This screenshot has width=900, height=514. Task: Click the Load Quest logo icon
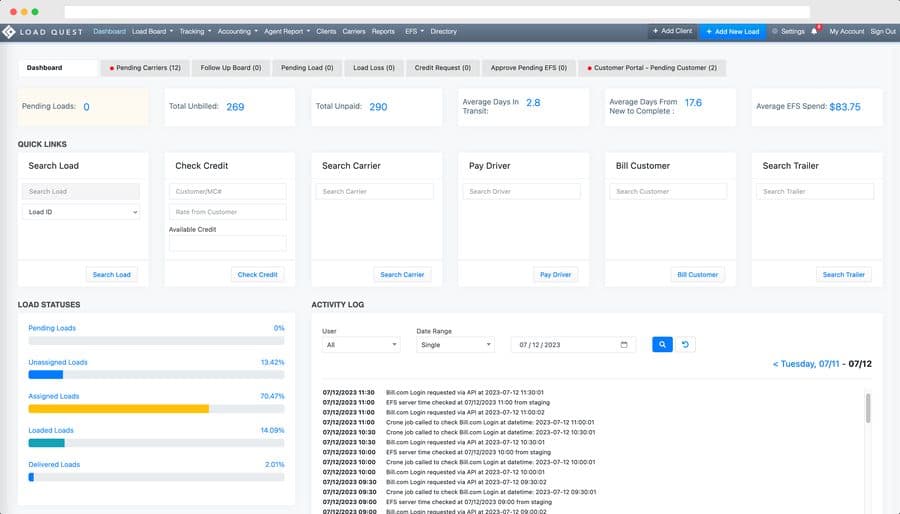pyautogui.click(x=9, y=32)
